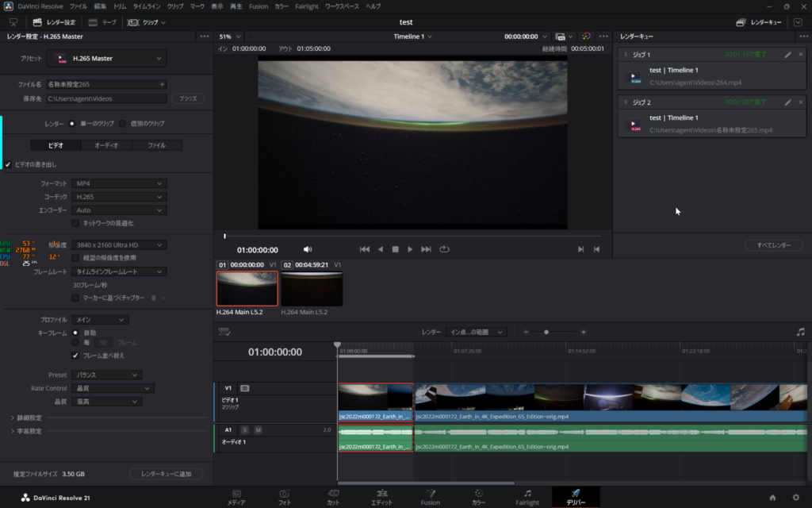
Task: Switch to ファイル settings tab
Action: point(157,146)
